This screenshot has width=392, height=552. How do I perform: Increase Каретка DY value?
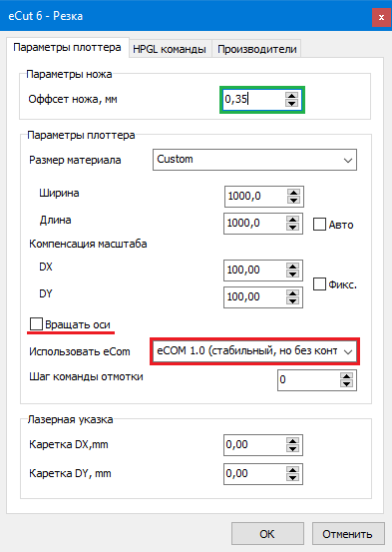click(292, 469)
